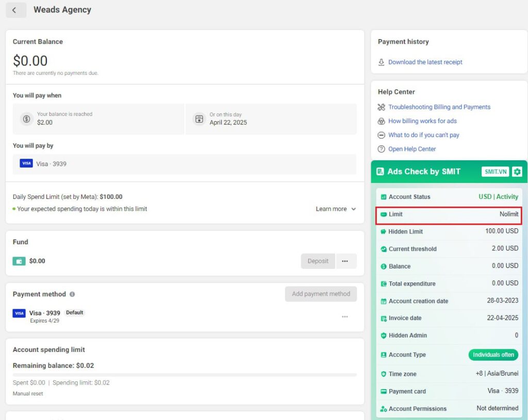Image resolution: width=528 pixels, height=420 pixels.
Task: Click the Account Type icon
Action: click(384, 355)
